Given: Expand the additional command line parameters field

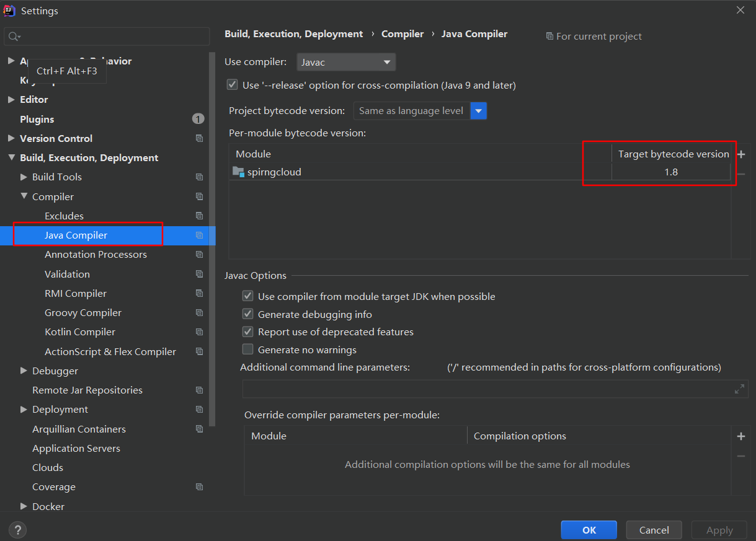Looking at the screenshot, I should 739,389.
